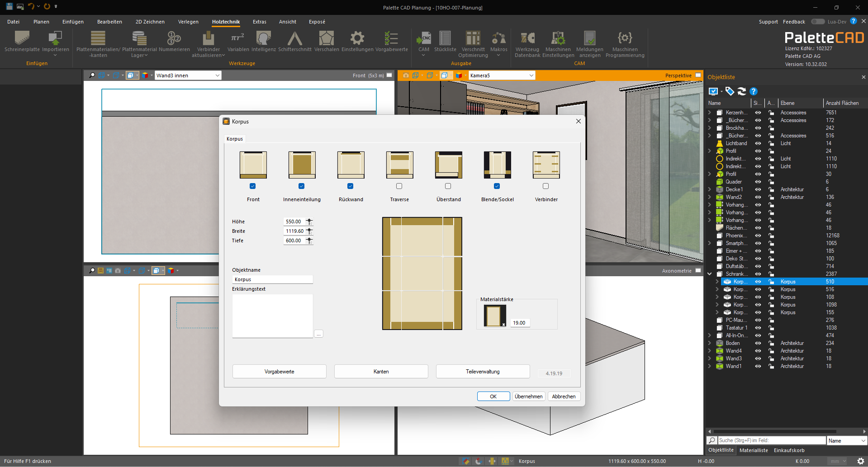The height and width of the screenshot is (467, 868).
Task: Click the Kanten button
Action: tap(381, 372)
